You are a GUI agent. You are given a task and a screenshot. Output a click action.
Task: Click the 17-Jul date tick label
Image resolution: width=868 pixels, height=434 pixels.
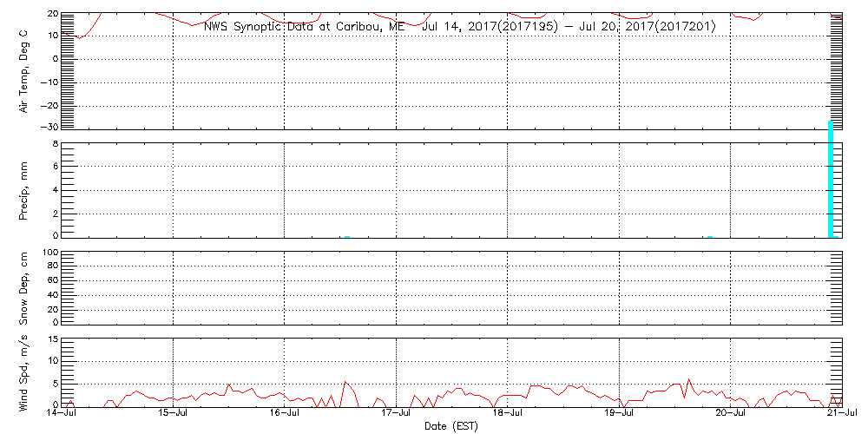tap(396, 414)
